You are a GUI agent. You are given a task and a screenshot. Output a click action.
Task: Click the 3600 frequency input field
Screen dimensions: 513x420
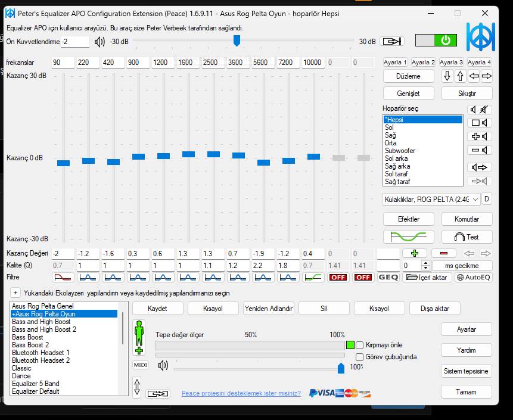(238, 63)
